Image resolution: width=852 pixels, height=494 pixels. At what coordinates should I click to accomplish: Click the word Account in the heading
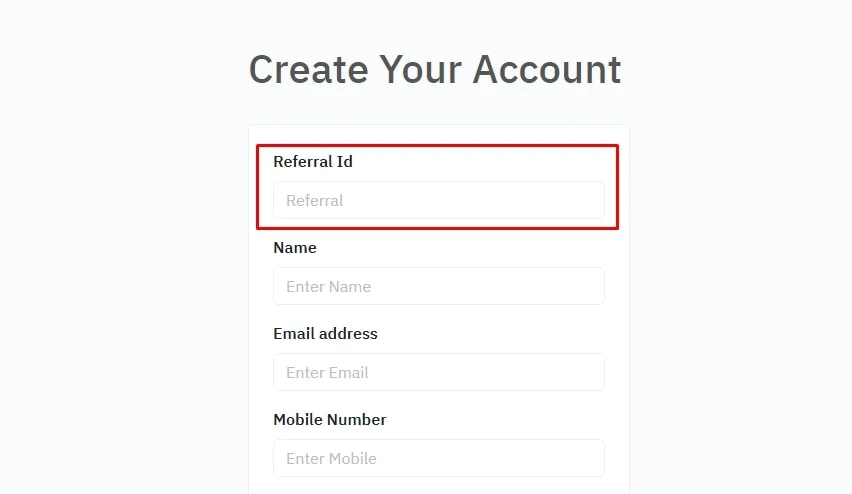click(547, 70)
